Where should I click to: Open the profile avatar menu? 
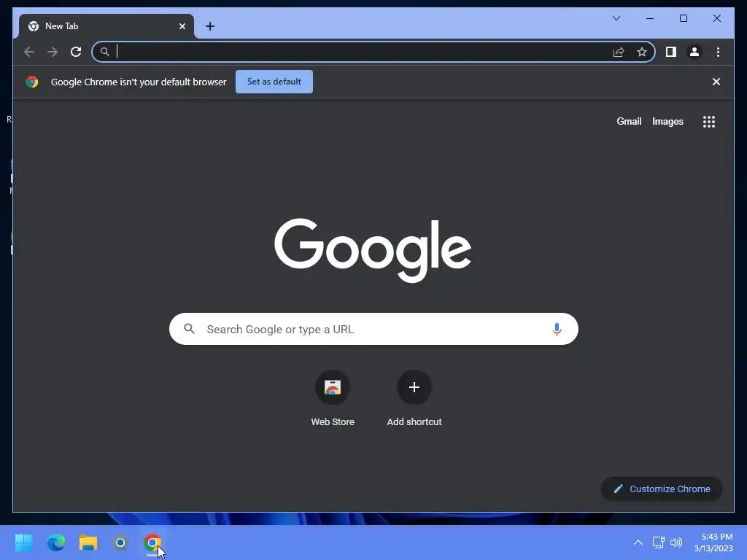click(694, 52)
